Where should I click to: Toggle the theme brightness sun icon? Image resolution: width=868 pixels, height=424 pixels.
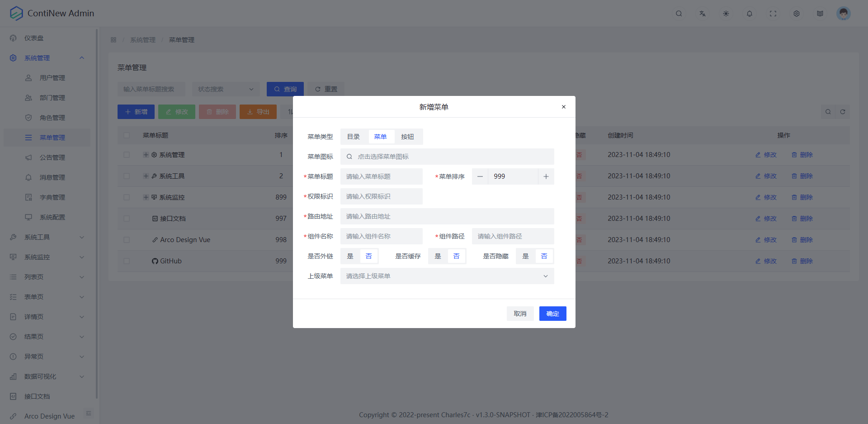pos(726,14)
